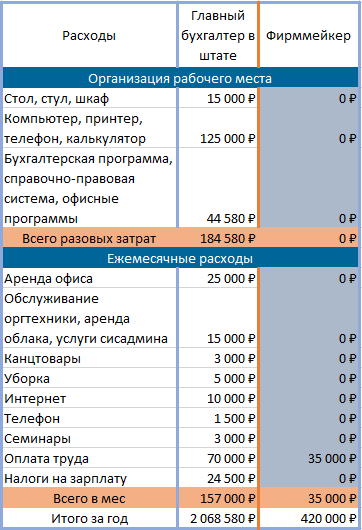362x530 pixels.
Task: Click the '1 500 ₽' phone value
Action: (x=218, y=418)
